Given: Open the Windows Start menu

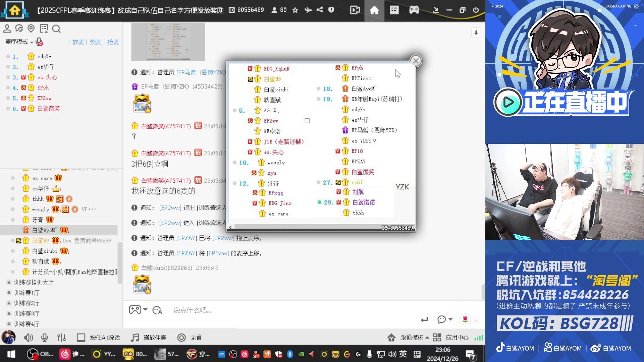Looking at the screenshot, I should coord(11,354).
